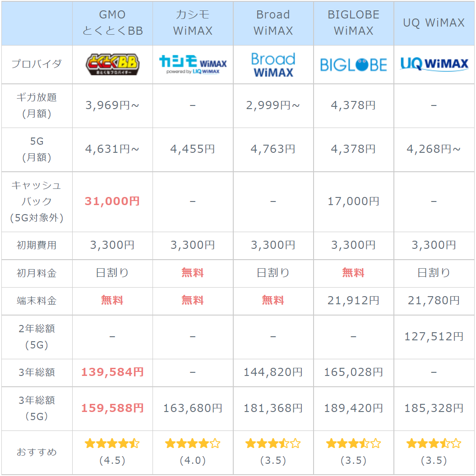Click the プロバイダ row label
This screenshot has height=476, width=476.
(x=37, y=64)
